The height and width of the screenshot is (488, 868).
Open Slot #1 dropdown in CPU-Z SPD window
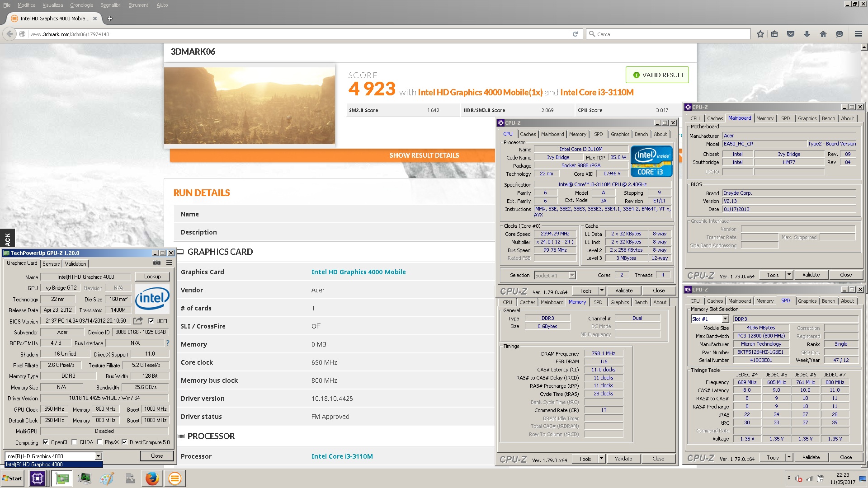(x=725, y=319)
